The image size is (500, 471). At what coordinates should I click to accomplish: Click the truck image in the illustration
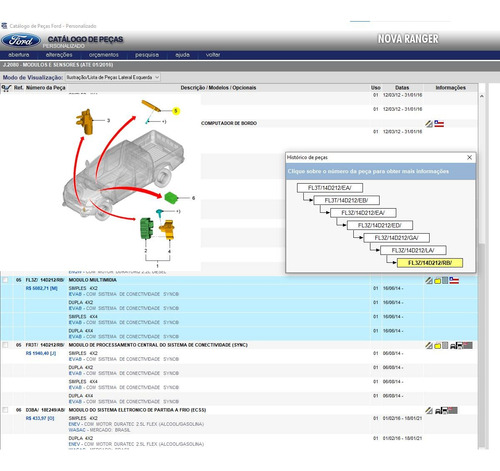(x=123, y=175)
